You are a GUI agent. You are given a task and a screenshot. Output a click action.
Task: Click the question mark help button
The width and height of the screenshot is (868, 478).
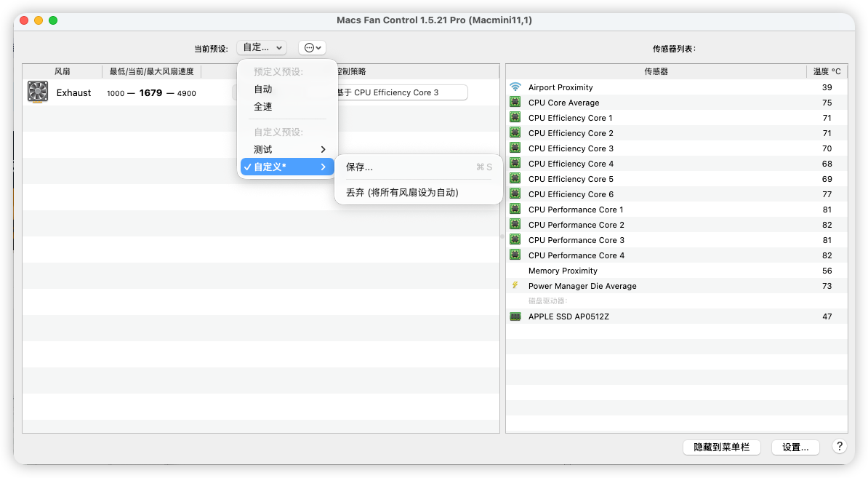pyautogui.click(x=839, y=447)
